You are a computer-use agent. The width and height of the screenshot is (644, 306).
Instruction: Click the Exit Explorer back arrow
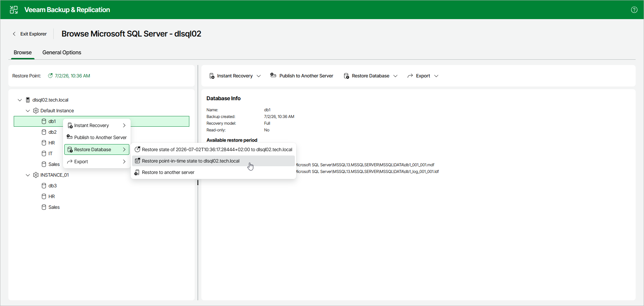pyautogui.click(x=14, y=34)
